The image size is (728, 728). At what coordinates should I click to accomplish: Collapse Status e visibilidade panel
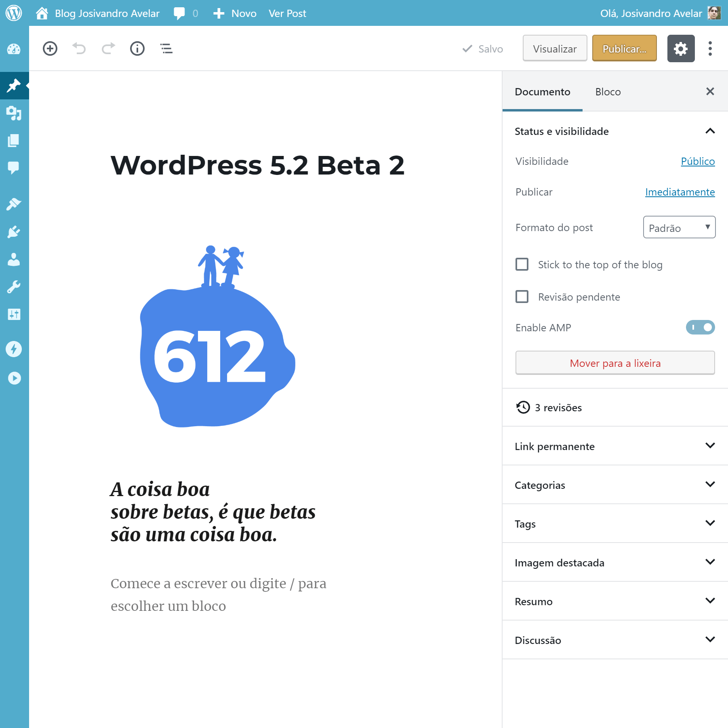[x=615, y=131]
